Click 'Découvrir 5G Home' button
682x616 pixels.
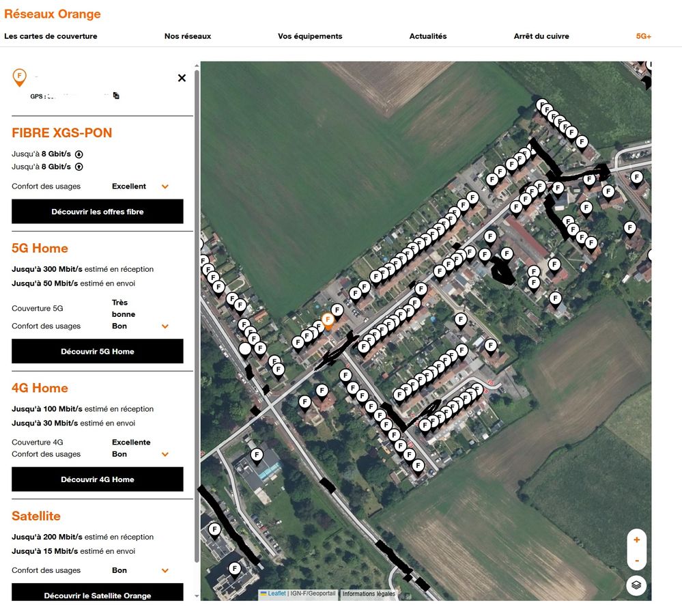pos(98,352)
